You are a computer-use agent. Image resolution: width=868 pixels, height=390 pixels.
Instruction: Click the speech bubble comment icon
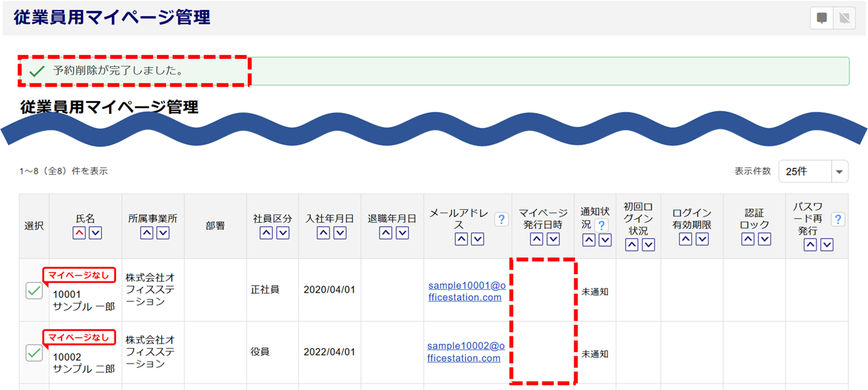coord(822,18)
